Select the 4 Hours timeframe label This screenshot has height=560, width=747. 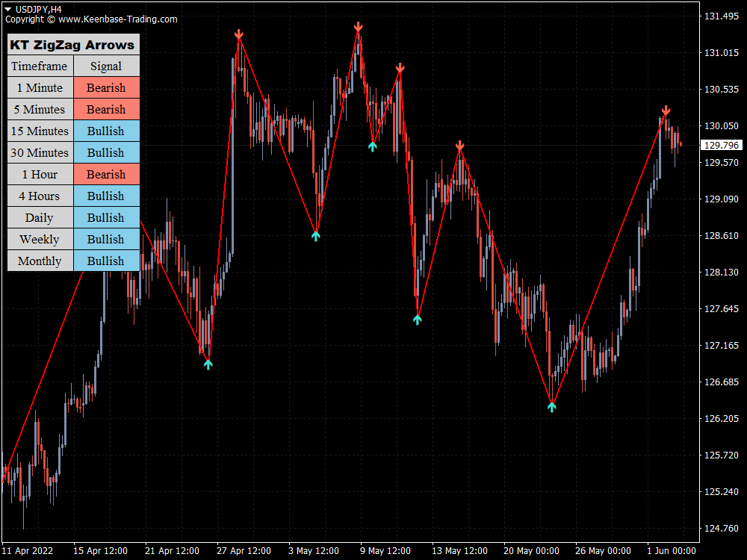click(40, 196)
